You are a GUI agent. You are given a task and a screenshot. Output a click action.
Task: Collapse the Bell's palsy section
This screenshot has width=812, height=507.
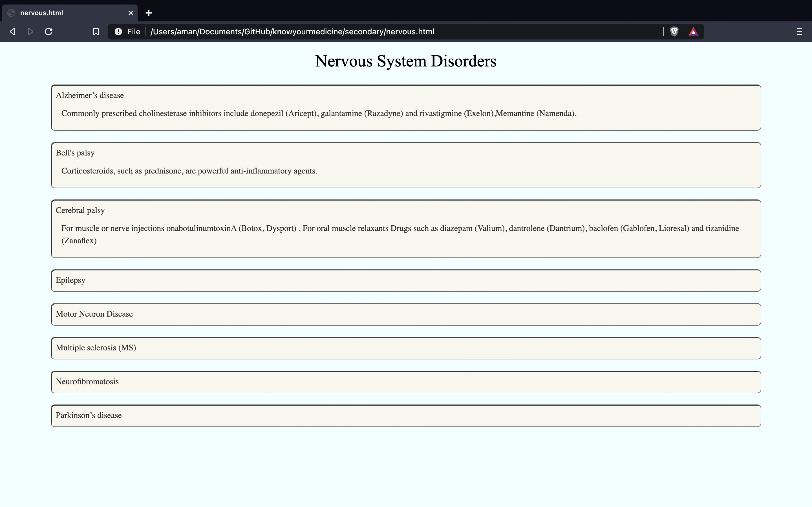click(x=75, y=153)
